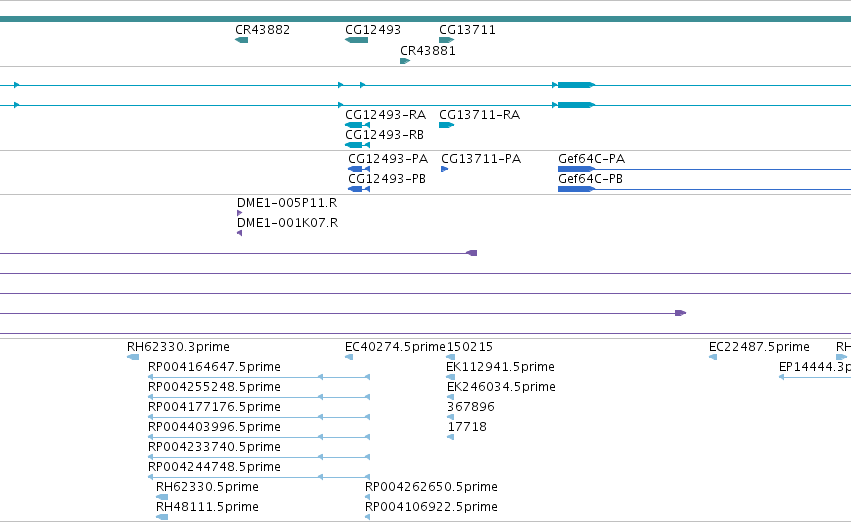
Task: Click the CG13711-PA protein label
Action: point(481,158)
